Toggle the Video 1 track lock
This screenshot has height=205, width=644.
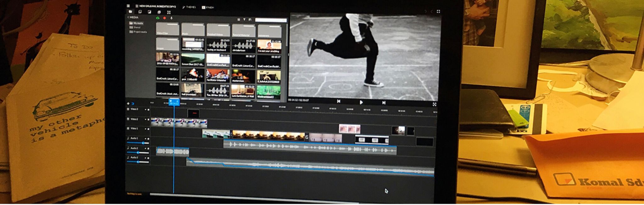(148, 129)
